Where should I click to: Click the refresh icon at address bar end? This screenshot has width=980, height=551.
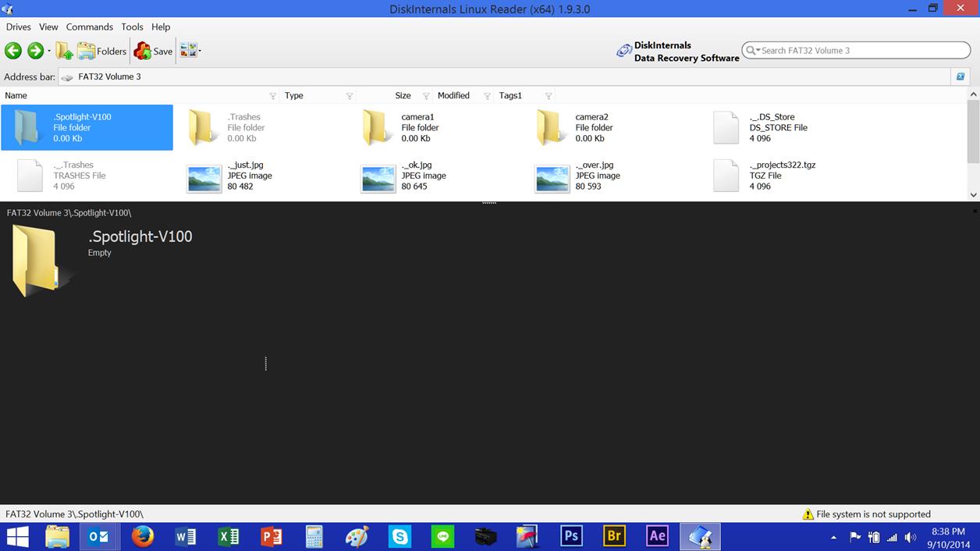pos(960,76)
